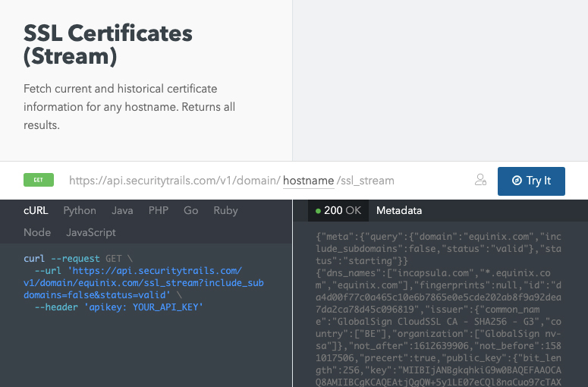
Task: Click the '--header apikey: YOUR_API_KEY' line
Action: [119, 307]
